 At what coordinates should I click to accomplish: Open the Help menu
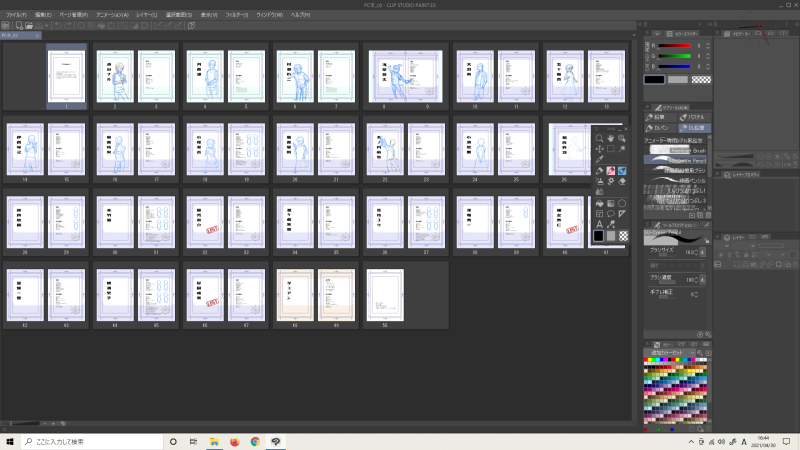click(300, 15)
